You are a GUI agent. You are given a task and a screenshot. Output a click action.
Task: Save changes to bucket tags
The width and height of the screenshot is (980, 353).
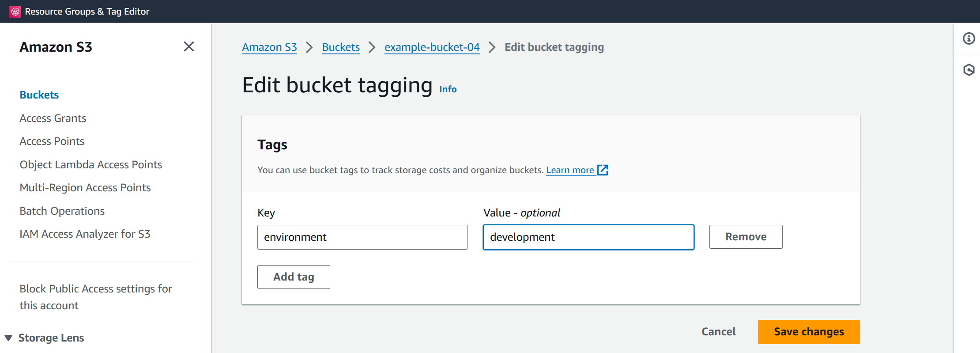pos(809,332)
